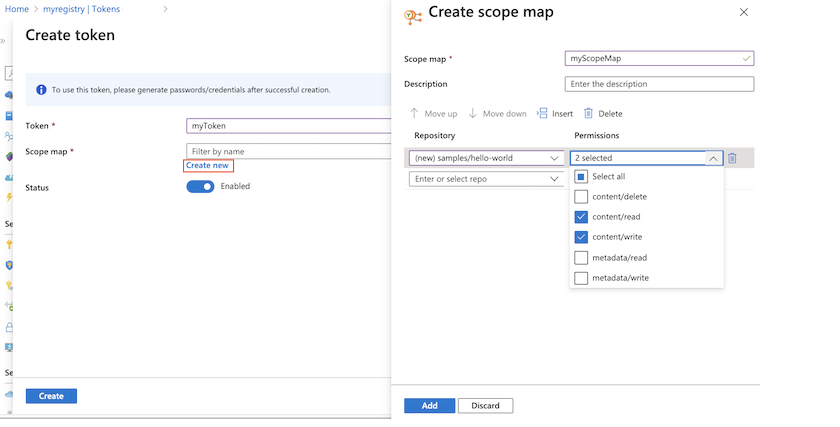Click the Create new scope map link
Screen dimensions: 840x427
(x=208, y=165)
